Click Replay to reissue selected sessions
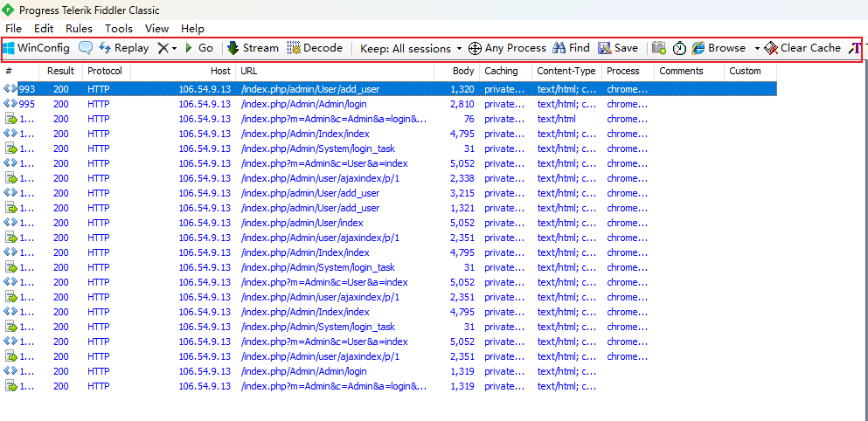Image resolution: width=868 pixels, height=421 pixels. tap(124, 48)
